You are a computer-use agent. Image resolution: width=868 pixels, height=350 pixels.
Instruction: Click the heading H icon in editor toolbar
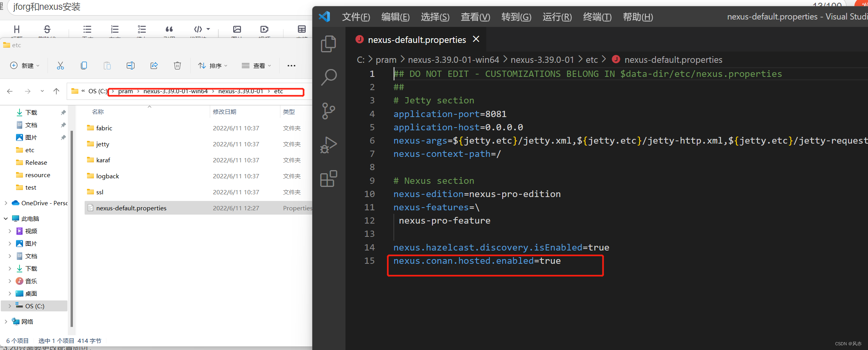(x=17, y=29)
